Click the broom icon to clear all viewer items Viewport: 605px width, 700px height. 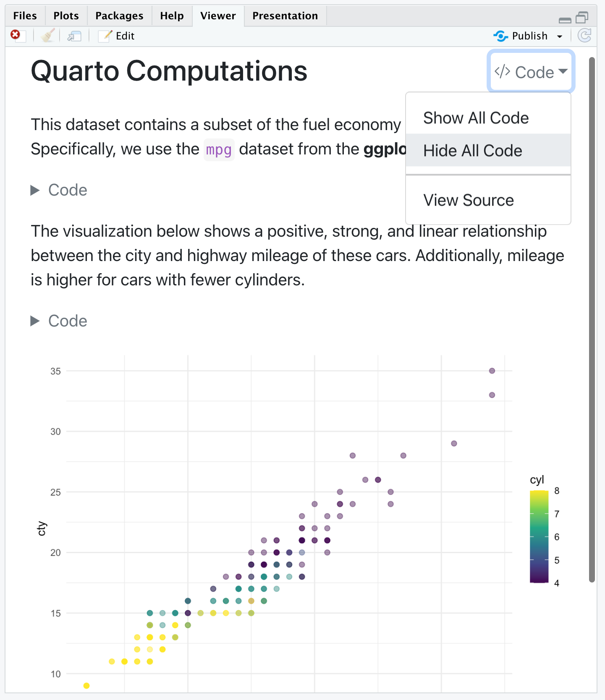click(x=47, y=35)
